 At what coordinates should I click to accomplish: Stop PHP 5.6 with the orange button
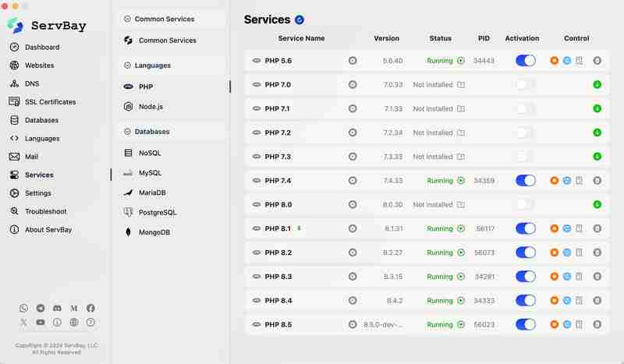pos(554,60)
